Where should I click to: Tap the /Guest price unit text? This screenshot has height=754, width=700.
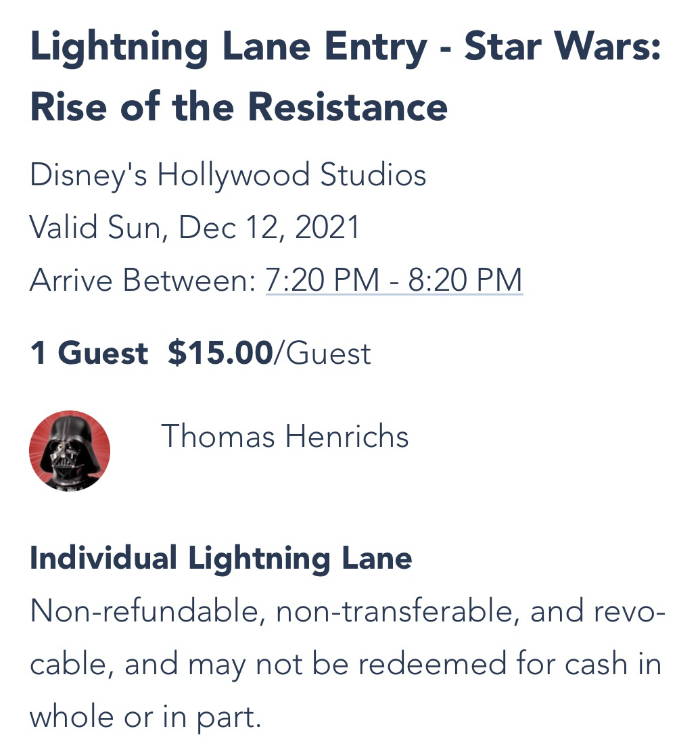323,353
